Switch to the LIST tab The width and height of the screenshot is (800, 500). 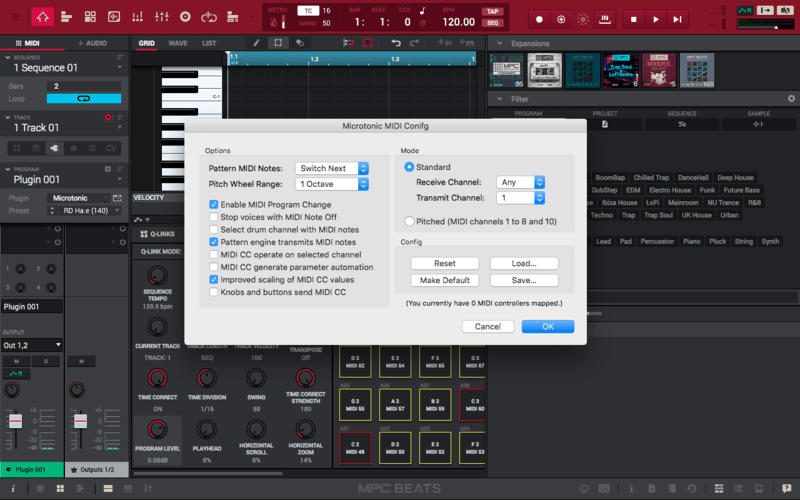pos(209,43)
